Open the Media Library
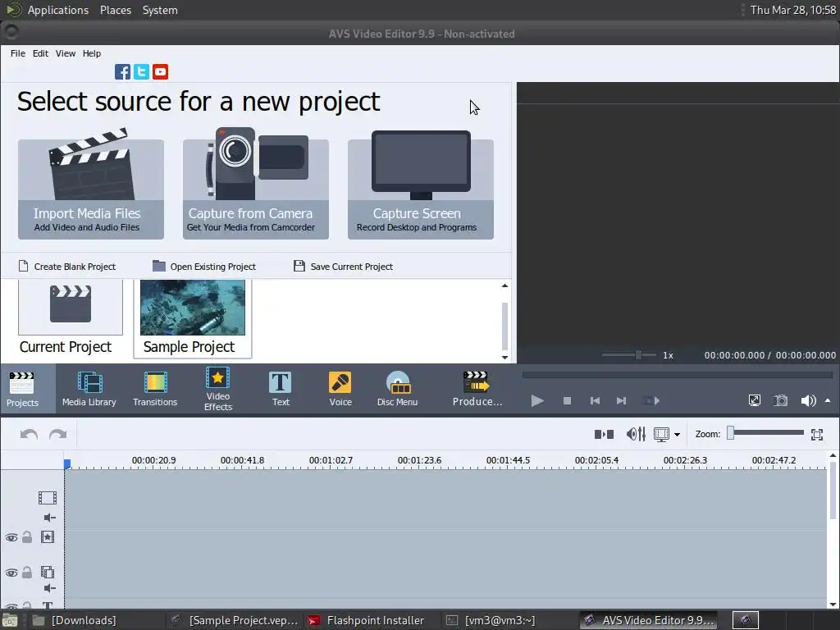840x630 pixels. tap(89, 389)
